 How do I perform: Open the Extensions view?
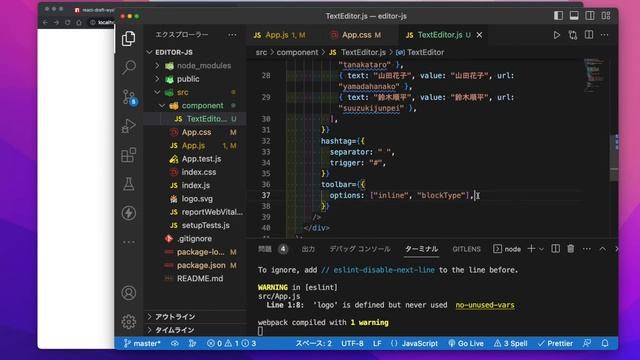[x=129, y=155]
